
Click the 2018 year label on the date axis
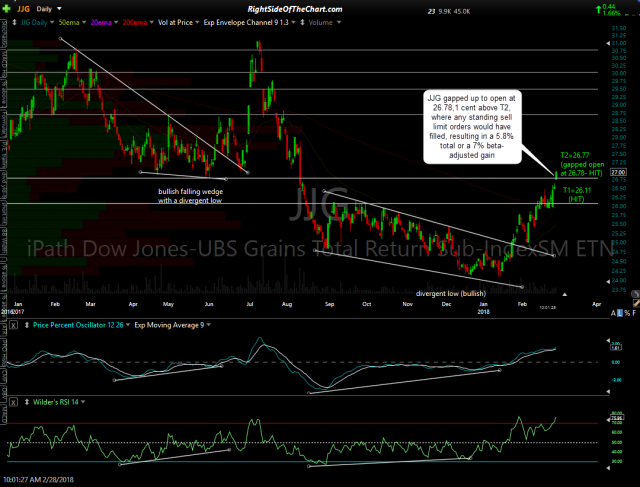click(x=484, y=311)
